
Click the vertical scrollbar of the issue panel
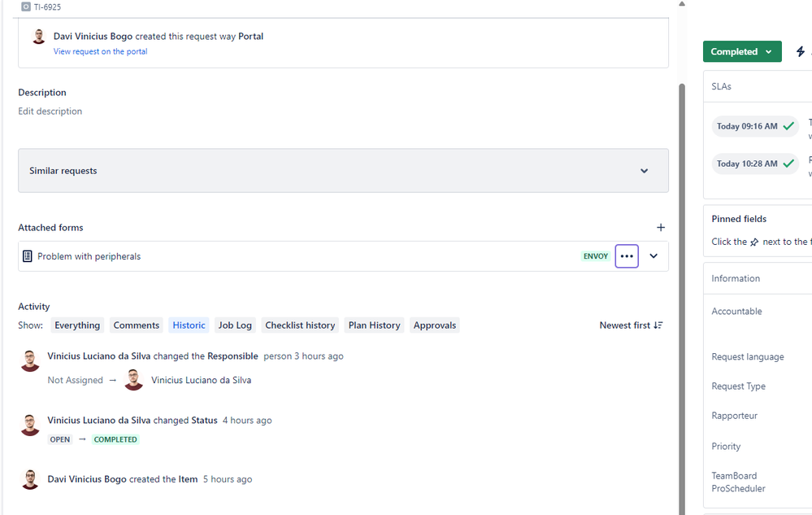coord(681,299)
